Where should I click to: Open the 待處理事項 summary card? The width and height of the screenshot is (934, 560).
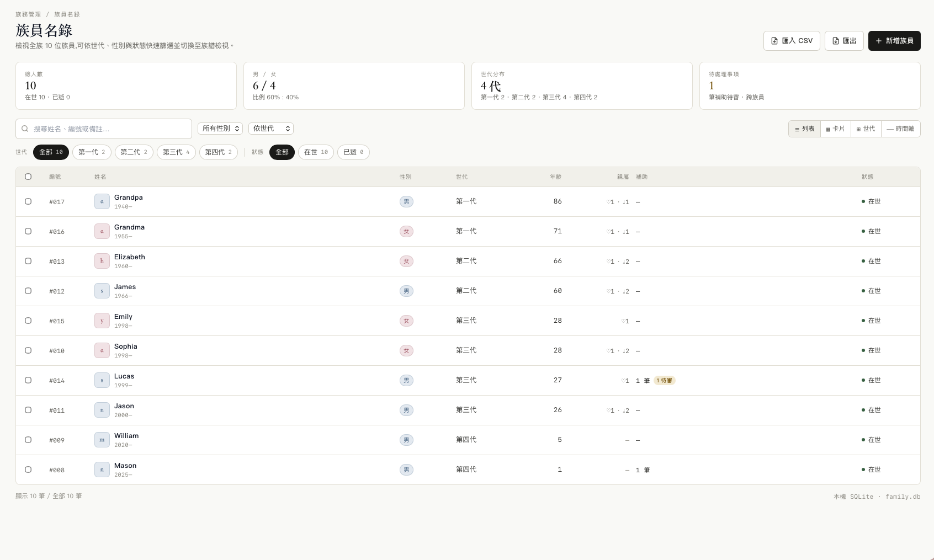(810, 86)
